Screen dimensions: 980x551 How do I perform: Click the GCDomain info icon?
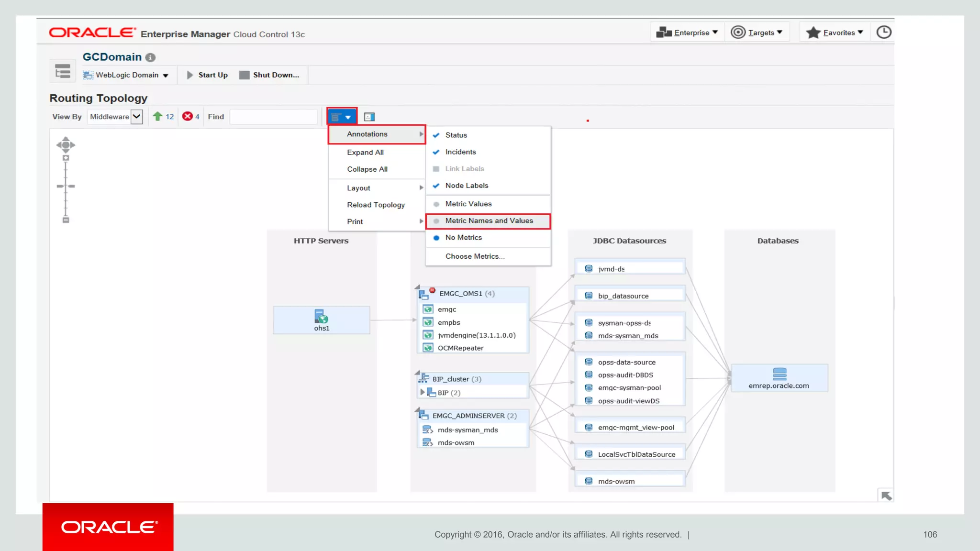(x=150, y=58)
